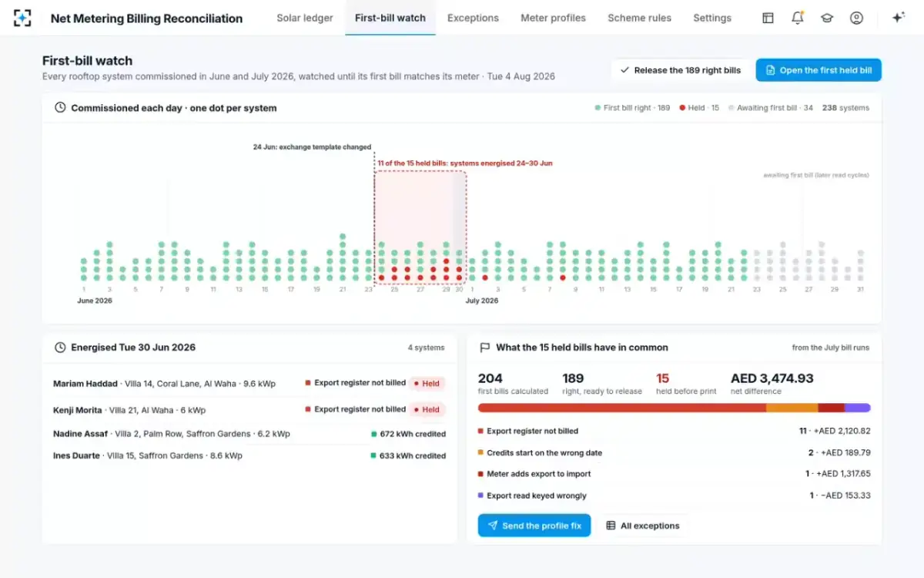Open the notifications bell
The image size is (924, 578).
point(797,18)
